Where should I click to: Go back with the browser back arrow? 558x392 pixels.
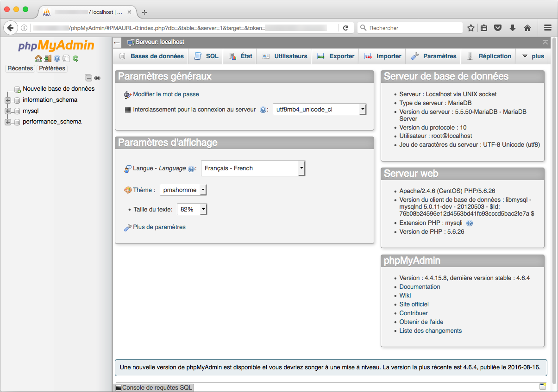(10, 28)
